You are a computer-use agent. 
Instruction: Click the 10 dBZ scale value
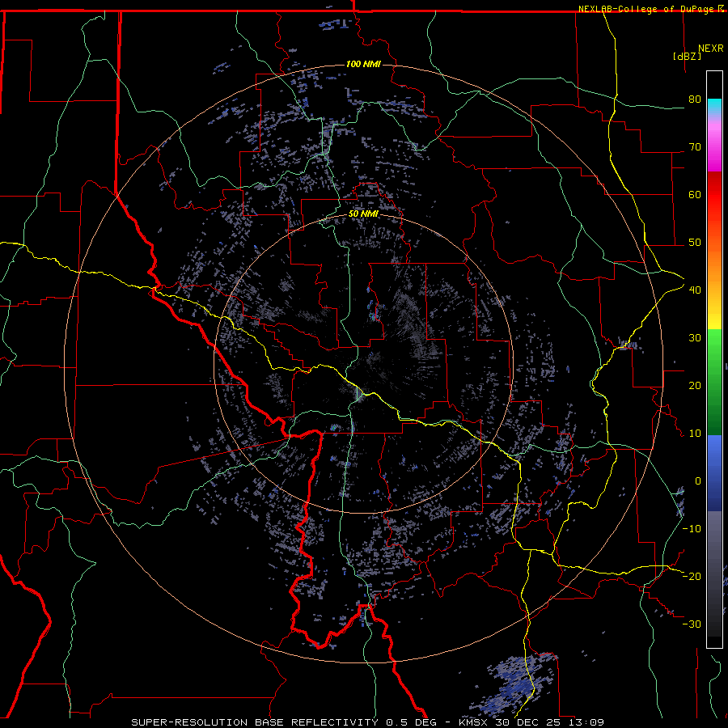click(x=695, y=434)
